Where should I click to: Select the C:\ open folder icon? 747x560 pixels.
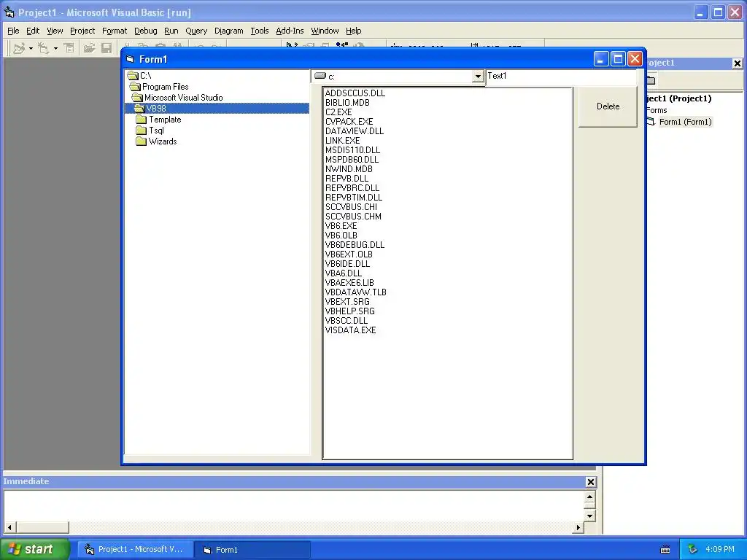[x=133, y=76]
